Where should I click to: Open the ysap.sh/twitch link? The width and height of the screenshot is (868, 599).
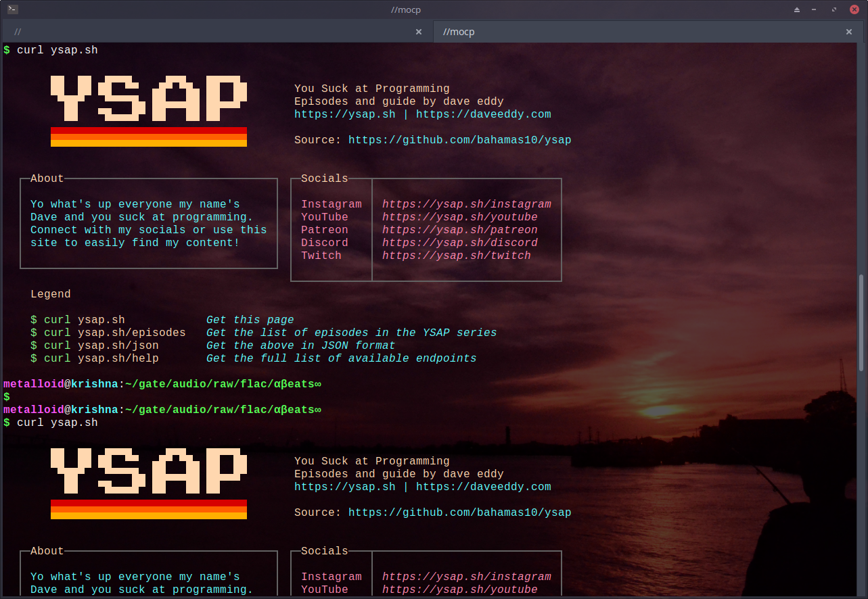[456, 256]
